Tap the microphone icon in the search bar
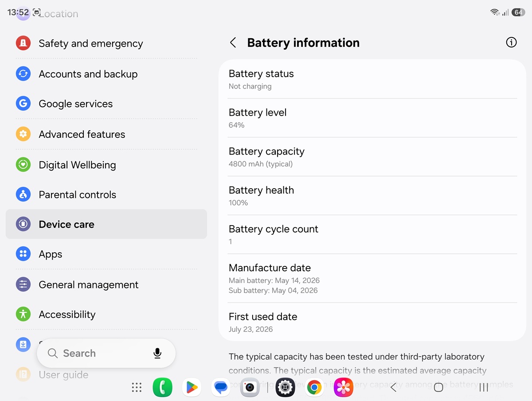Image resolution: width=532 pixels, height=401 pixels. [157, 353]
